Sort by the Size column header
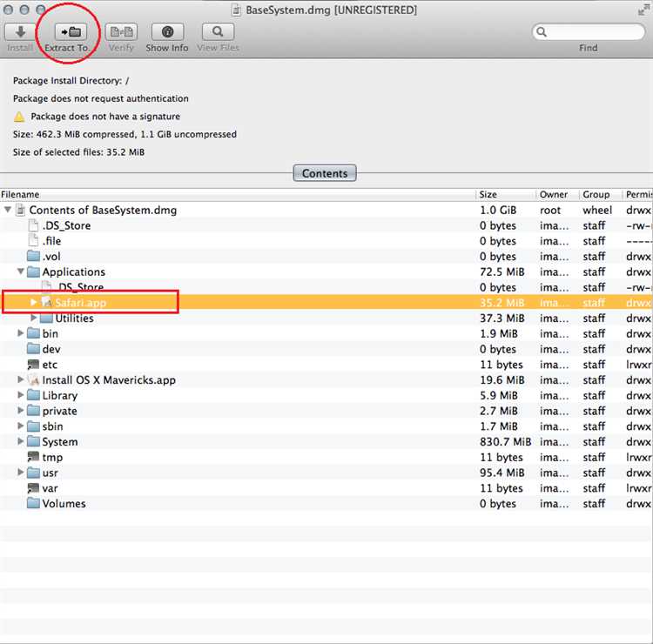The height and width of the screenshot is (644, 653). coord(506,194)
